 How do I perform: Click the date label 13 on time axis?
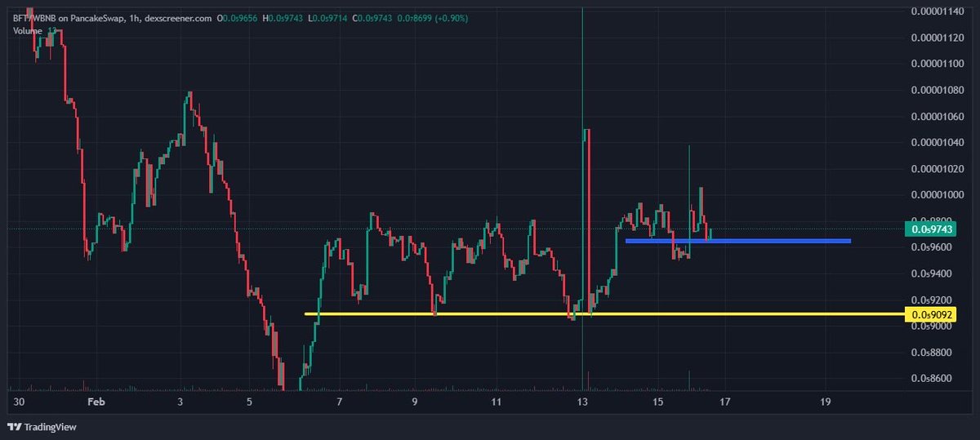pyautogui.click(x=582, y=402)
